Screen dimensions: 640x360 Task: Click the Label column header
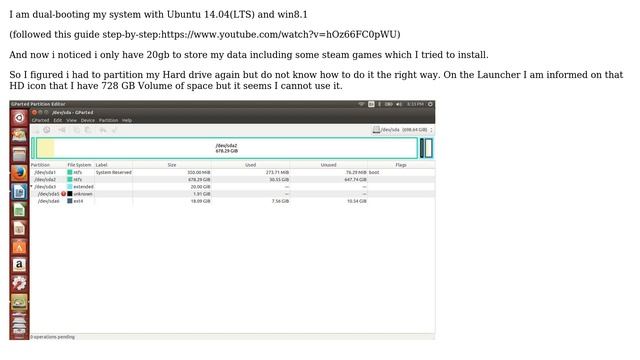click(x=113, y=165)
